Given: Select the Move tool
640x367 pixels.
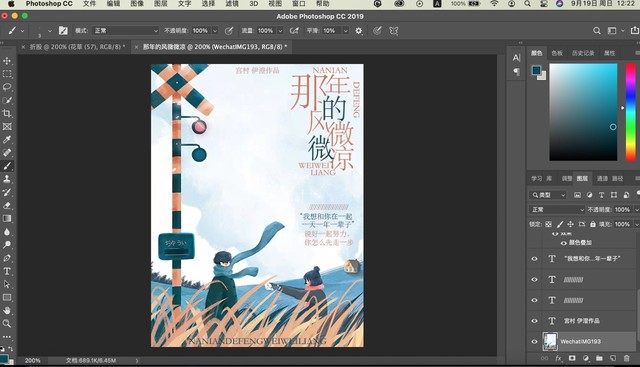Looking at the screenshot, I should tap(7, 61).
